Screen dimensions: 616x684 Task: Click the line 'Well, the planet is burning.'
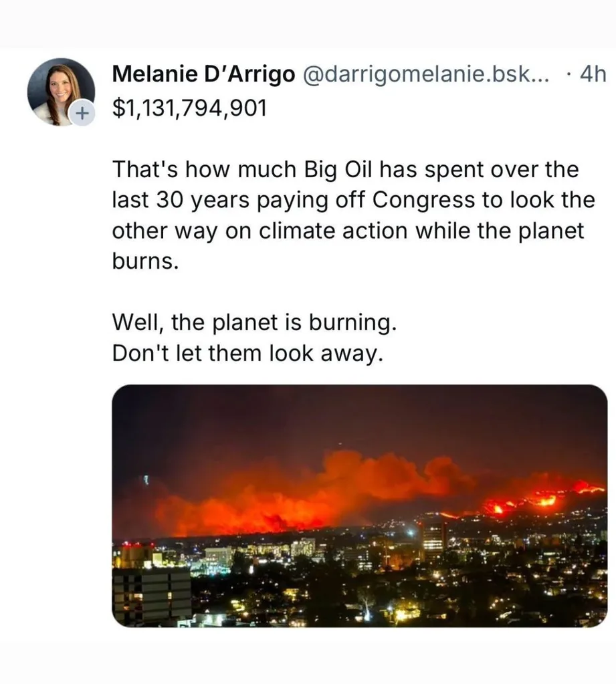pyautogui.click(x=257, y=322)
